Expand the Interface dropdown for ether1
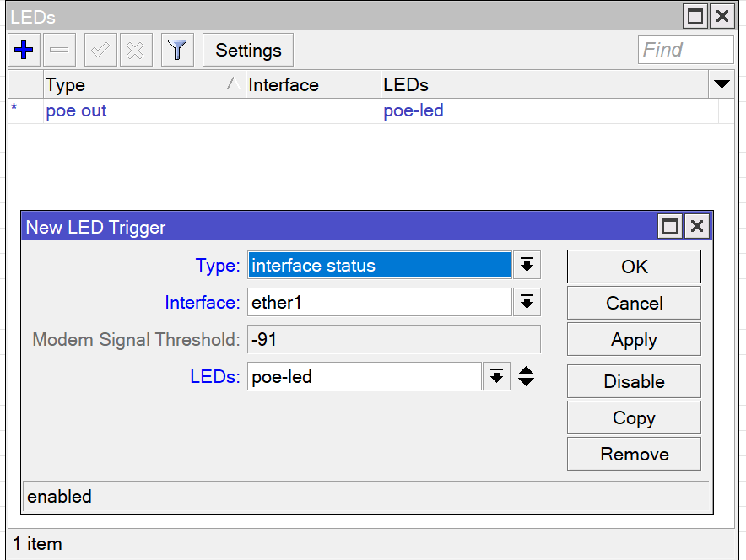 tap(526, 302)
